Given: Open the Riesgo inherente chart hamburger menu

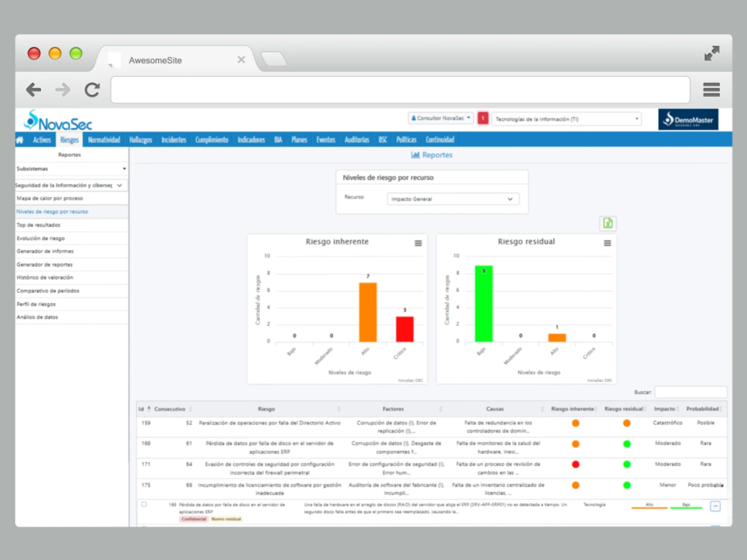Looking at the screenshot, I should (x=418, y=243).
